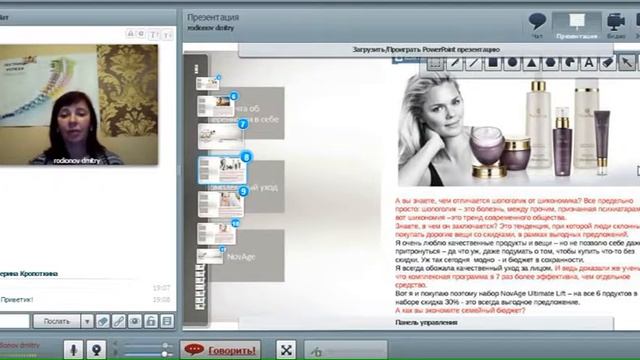
Task: Click the smaller T text size icon
Action: coord(167,36)
